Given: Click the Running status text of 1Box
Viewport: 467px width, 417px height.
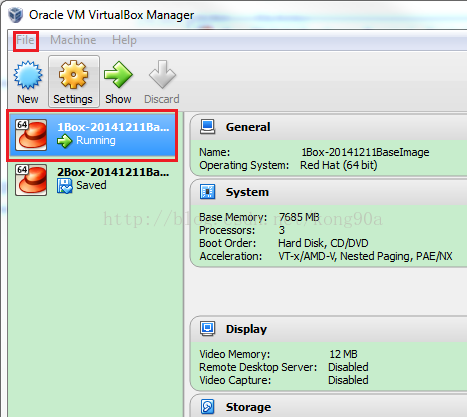Looking at the screenshot, I should pyautogui.click(x=96, y=140).
